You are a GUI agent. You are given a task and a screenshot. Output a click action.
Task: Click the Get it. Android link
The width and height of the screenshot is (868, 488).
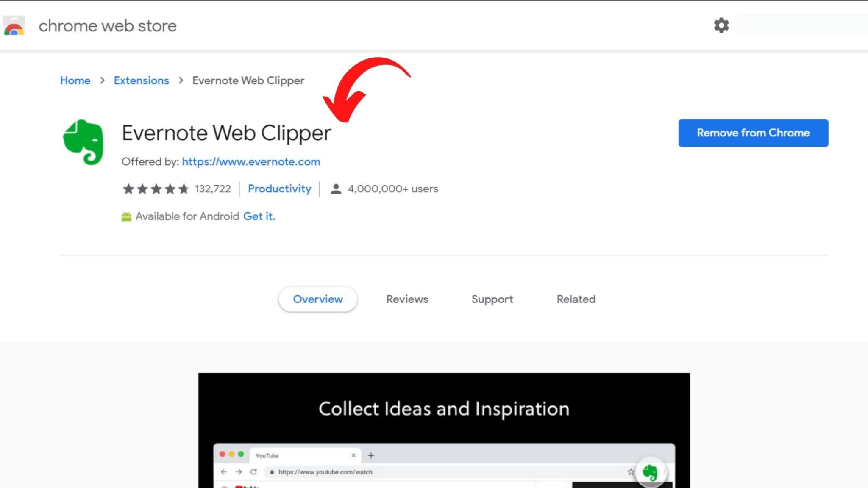coord(259,216)
